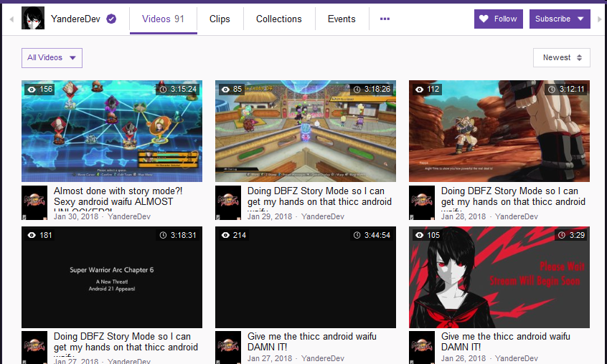Open the 3:18:26 lobby video thumbnail
The width and height of the screenshot is (607, 364).
(306, 131)
